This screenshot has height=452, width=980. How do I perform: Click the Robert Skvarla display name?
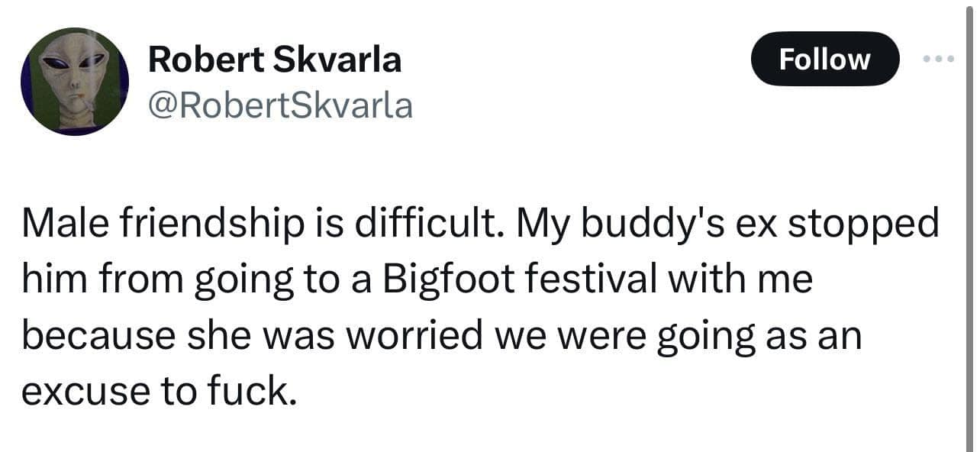click(274, 59)
